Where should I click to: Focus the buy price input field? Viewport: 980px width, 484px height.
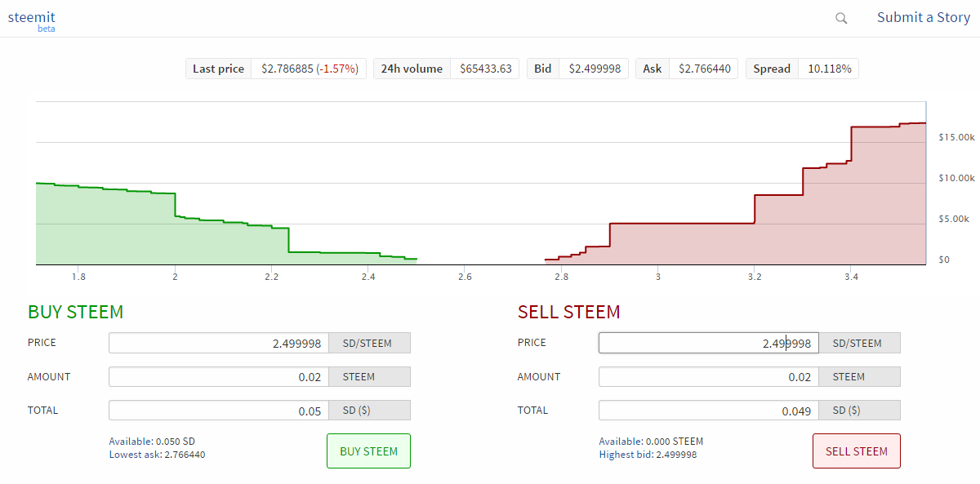pos(219,343)
